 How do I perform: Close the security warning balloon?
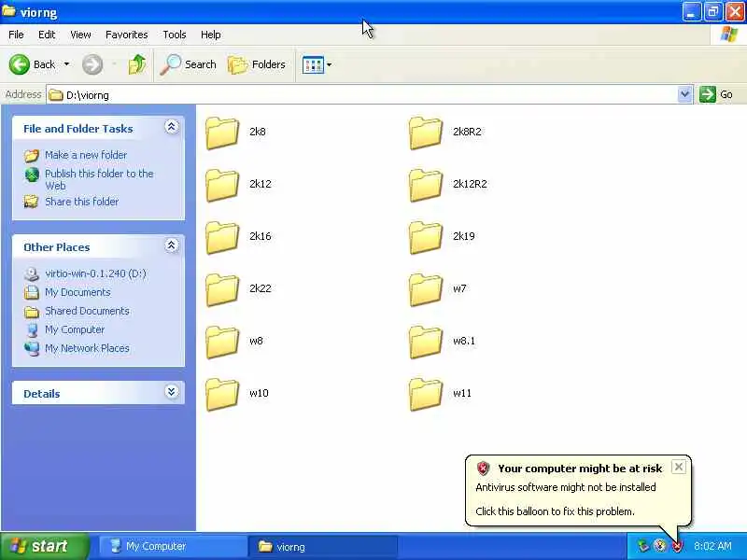679,467
